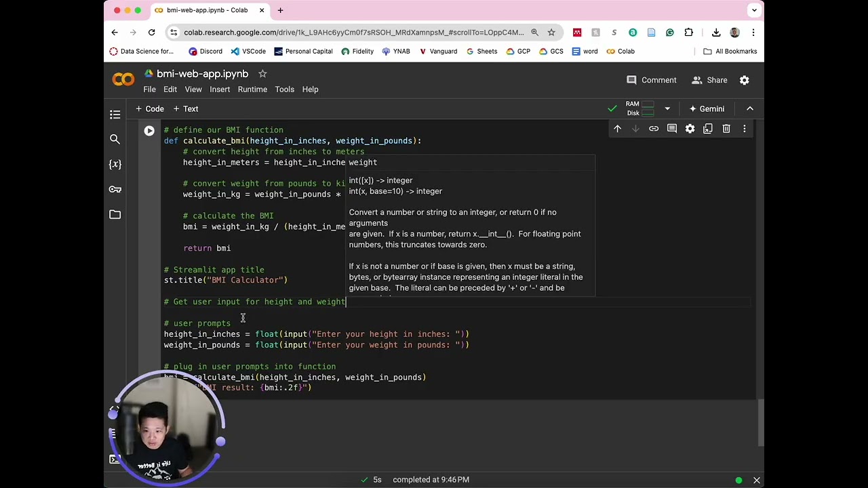868x488 pixels.
Task: Click the Share button
Action: [x=709, y=80]
